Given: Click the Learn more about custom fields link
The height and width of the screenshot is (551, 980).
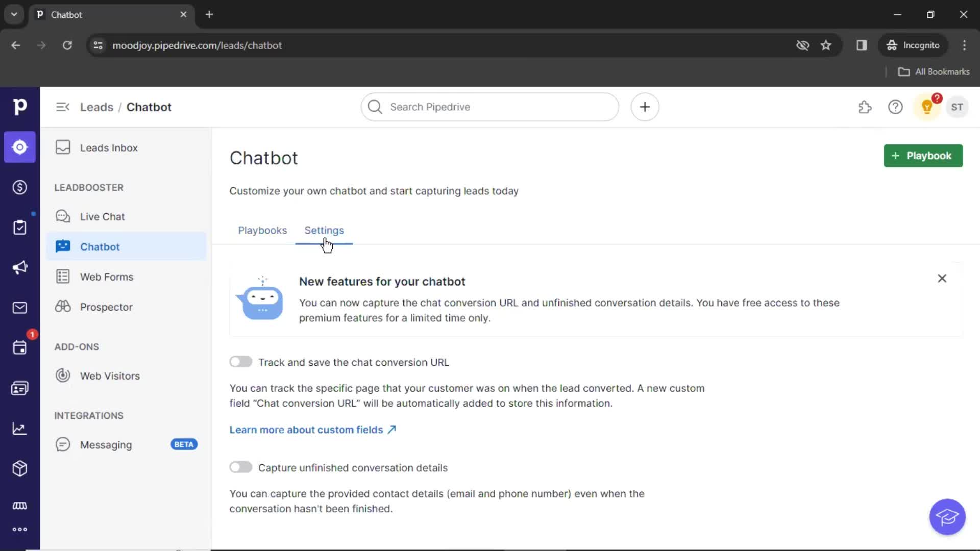Looking at the screenshot, I should (x=313, y=429).
